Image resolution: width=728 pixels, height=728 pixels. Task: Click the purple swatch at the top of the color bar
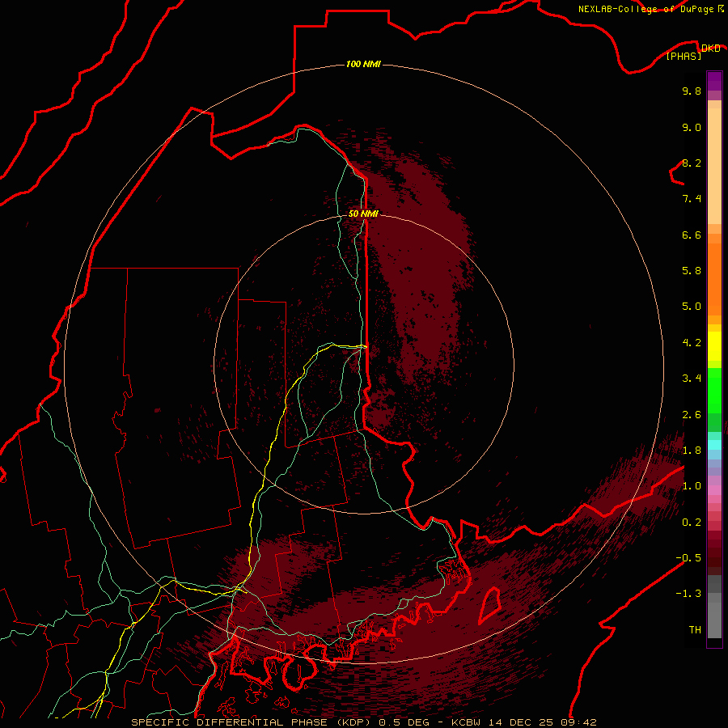pyautogui.click(x=714, y=81)
